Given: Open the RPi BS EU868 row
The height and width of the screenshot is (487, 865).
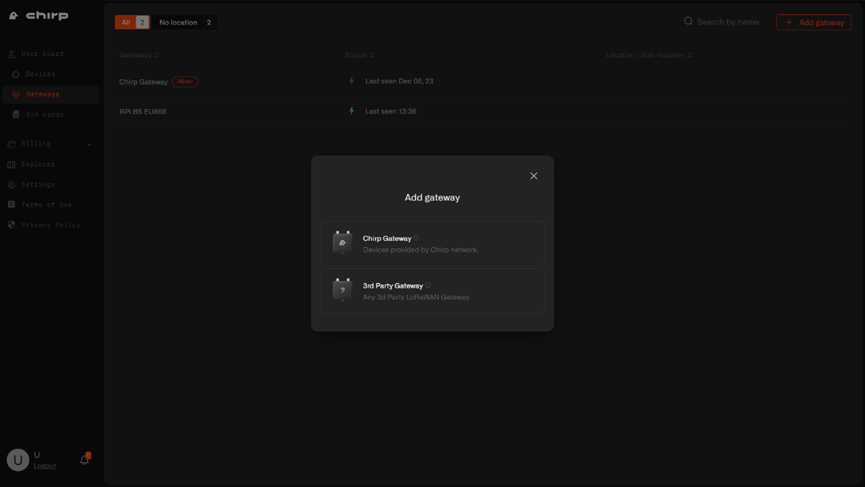Looking at the screenshot, I should click(x=483, y=111).
